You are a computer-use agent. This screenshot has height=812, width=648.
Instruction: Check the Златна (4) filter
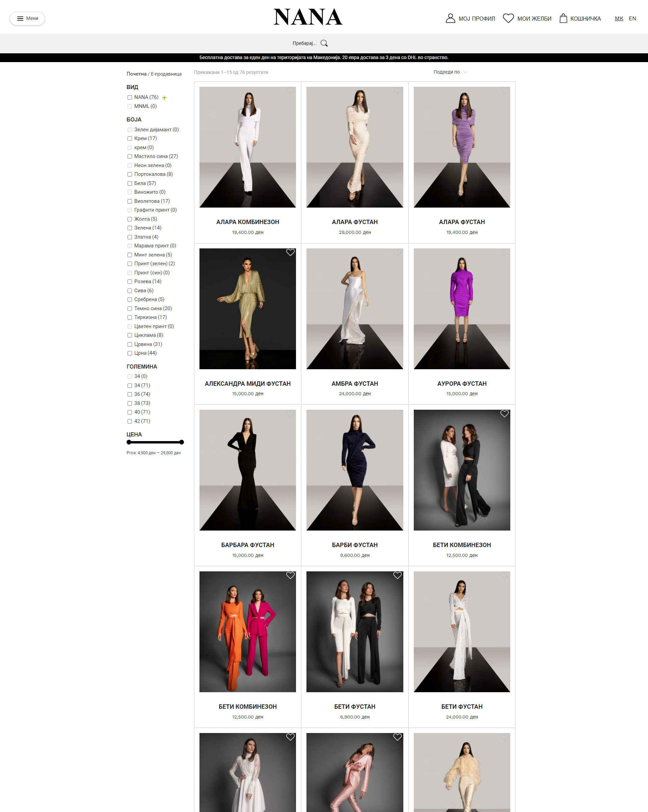[130, 237]
